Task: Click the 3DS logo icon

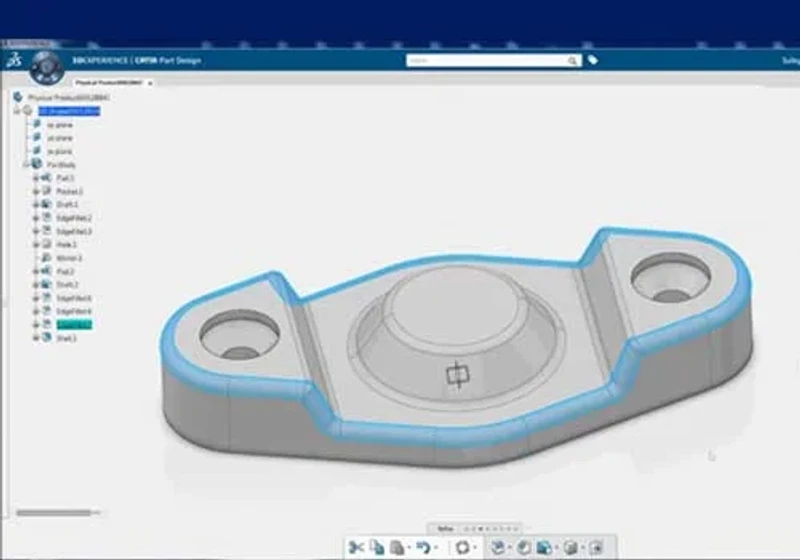Action: pos(14,60)
